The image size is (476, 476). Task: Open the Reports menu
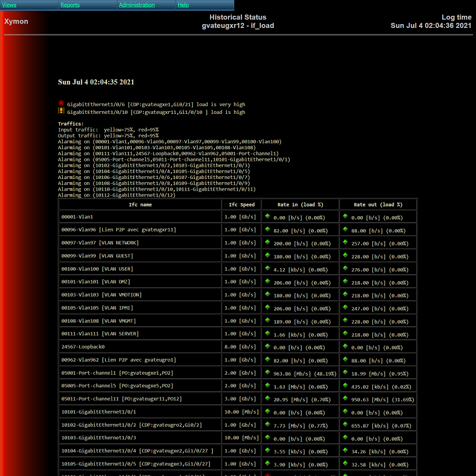coord(70,5)
